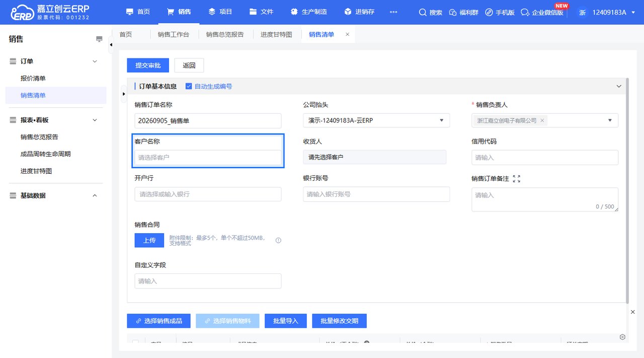The height and width of the screenshot is (358, 644).
Task: Open the 首页 top menu
Action: point(138,12)
